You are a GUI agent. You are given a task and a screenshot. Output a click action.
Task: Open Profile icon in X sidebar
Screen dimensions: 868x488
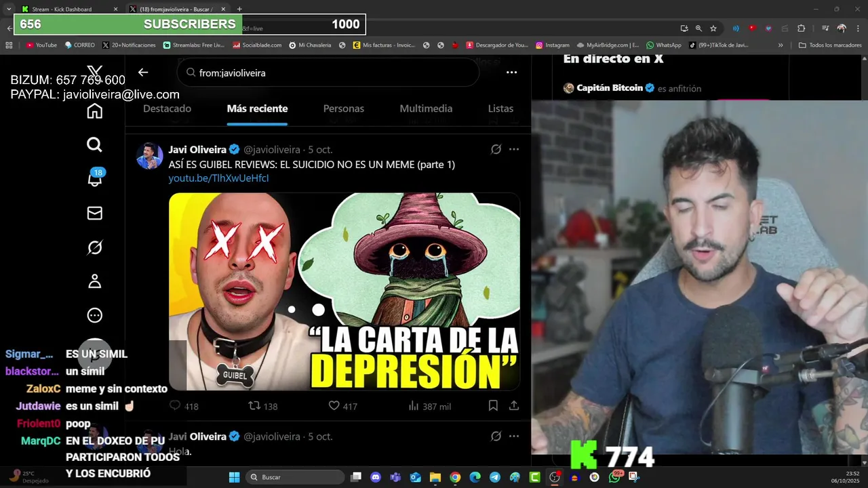(95, 281)
